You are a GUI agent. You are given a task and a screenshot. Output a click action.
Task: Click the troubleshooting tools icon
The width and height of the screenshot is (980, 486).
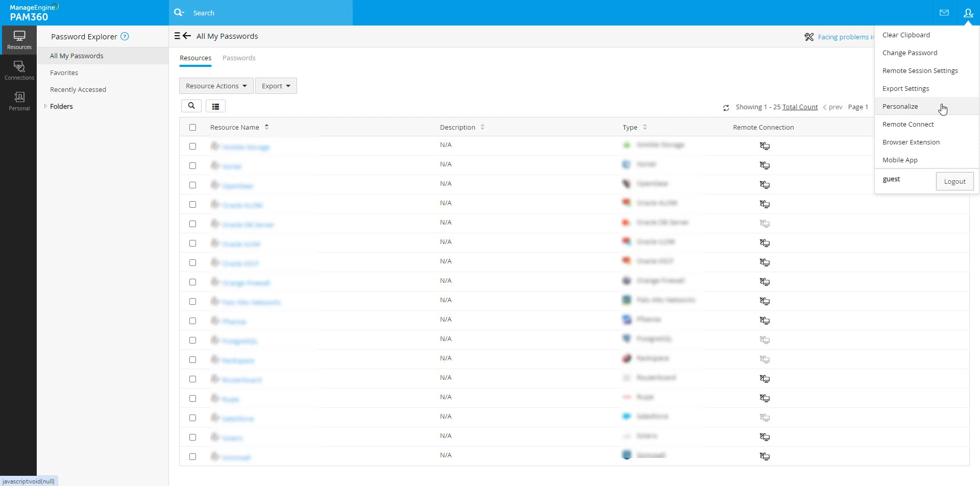point(809,37)
